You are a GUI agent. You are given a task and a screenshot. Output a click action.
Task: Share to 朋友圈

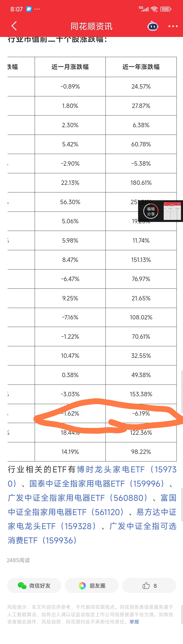click(91, 585)
